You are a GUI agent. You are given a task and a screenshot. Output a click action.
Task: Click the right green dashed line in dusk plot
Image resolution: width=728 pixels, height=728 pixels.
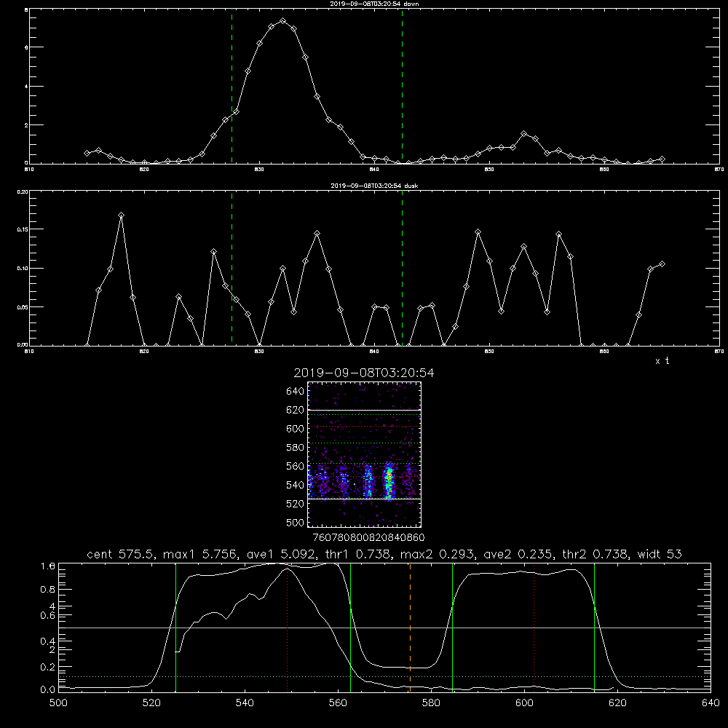[402, 268]
